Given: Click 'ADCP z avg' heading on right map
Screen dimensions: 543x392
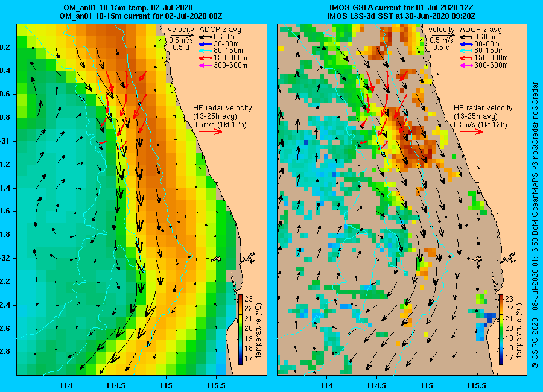Looking at the screenshot, I should [481, 30].
